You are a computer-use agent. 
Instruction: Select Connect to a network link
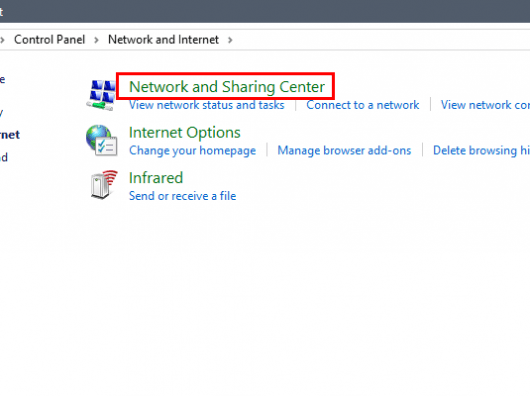(363, 105)
